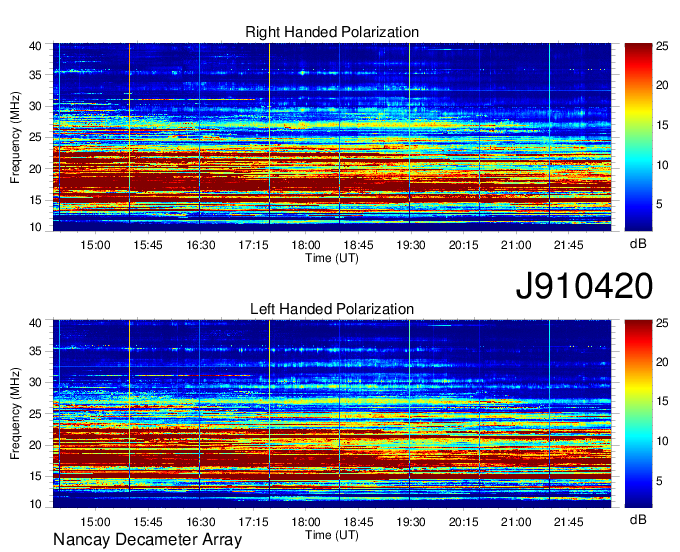
Task: Click the "10" value on upper color bar scale
Action: [662, 165]
